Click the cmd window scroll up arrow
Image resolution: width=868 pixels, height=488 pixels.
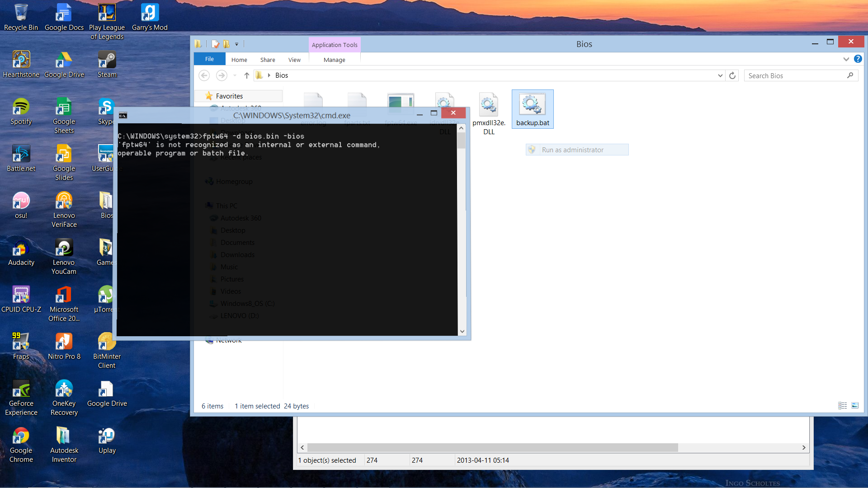(461, 128)
